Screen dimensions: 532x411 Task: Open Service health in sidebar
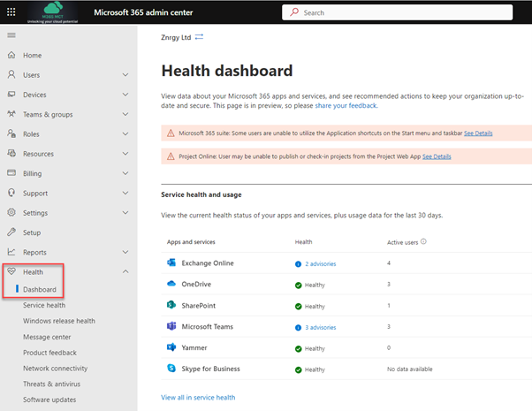click(44, 305)
